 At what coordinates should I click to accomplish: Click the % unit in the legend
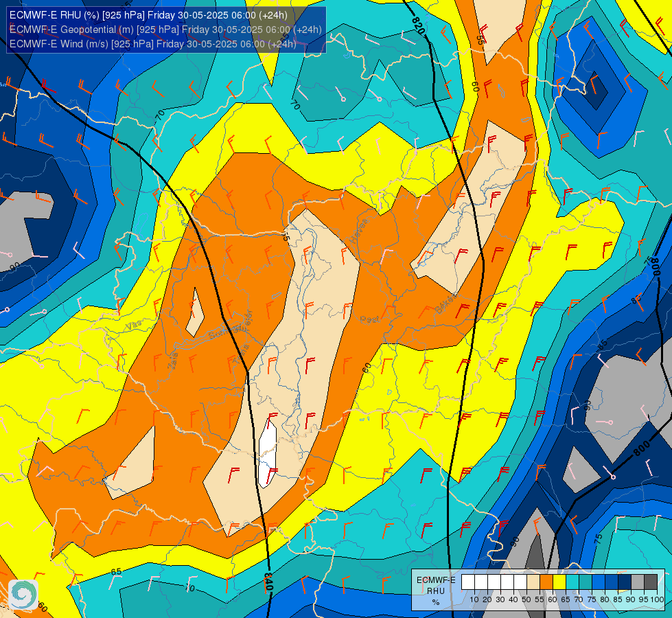point(436,602)
